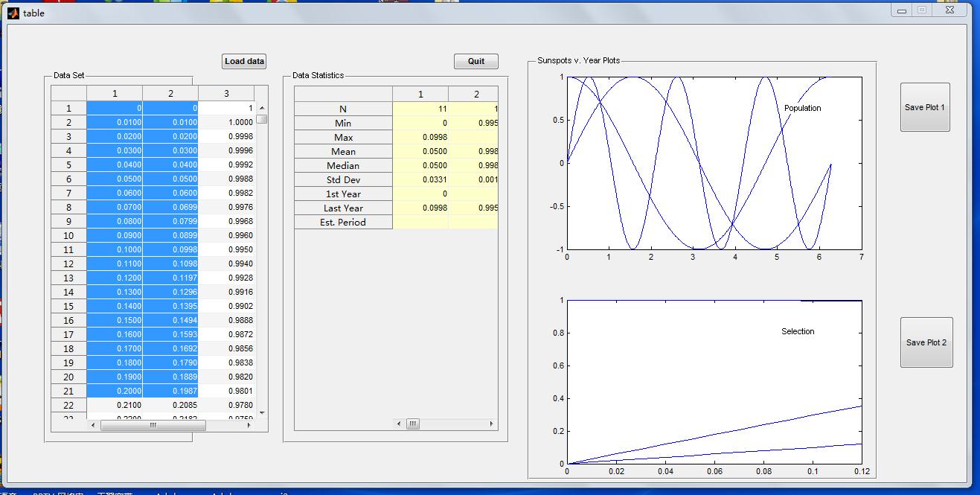Click cell 0.2085 in row 22

point(170,405)
